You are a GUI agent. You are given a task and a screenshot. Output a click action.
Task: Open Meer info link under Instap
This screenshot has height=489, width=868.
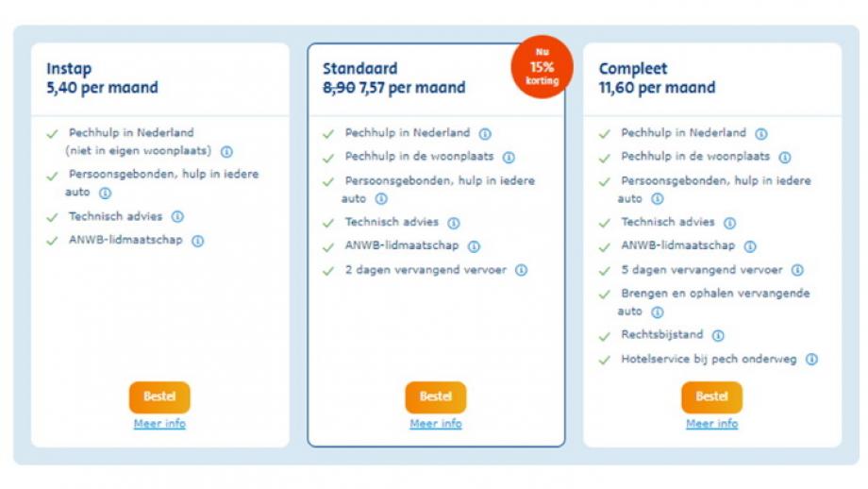click(x=159, y=424)
